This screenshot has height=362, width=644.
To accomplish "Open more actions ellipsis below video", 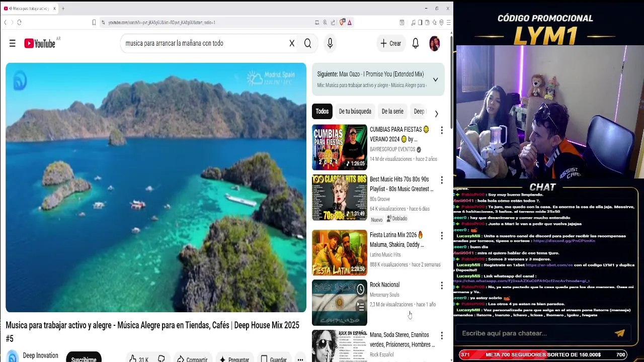I will (300, 359).
